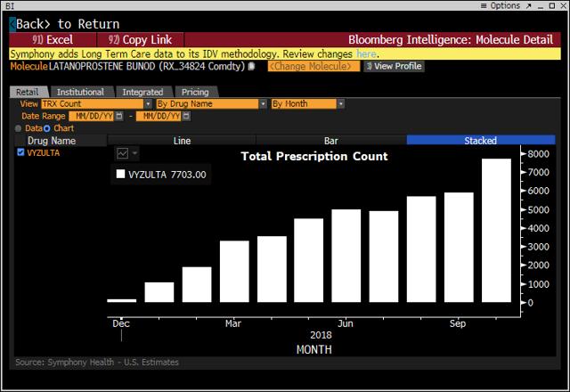Click the VYZULTA 7703.00 legend value
The image size is (570, 392).
pyautogui.click(x=167, y=175)
